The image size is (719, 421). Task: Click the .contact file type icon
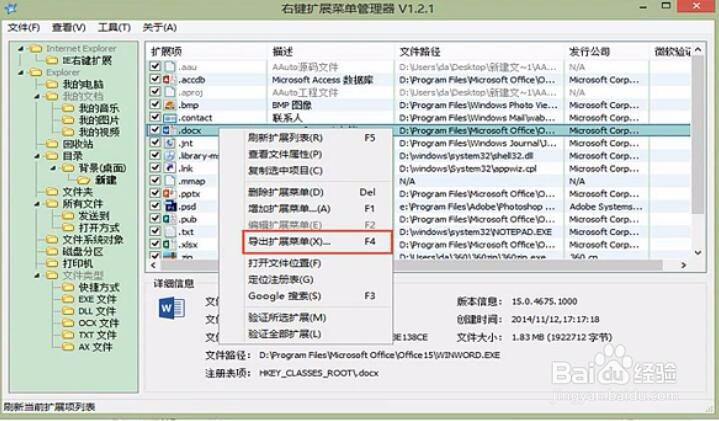tap(170, 118)
